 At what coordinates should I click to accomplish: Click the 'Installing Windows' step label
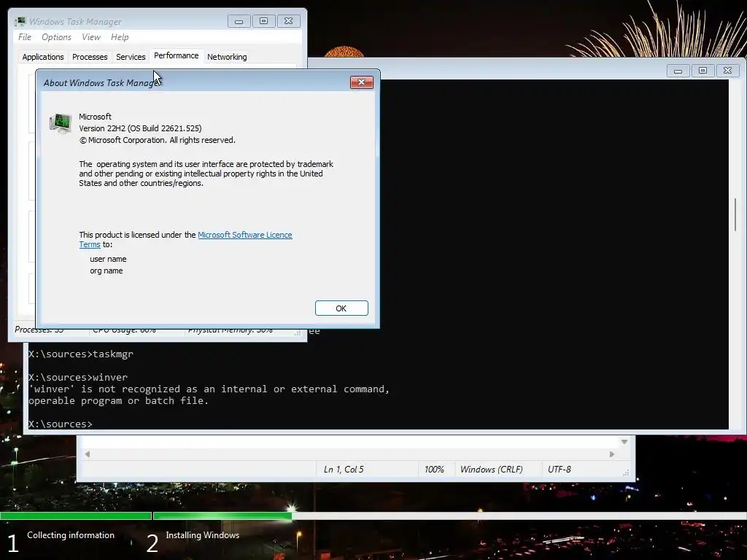point(203,535)
